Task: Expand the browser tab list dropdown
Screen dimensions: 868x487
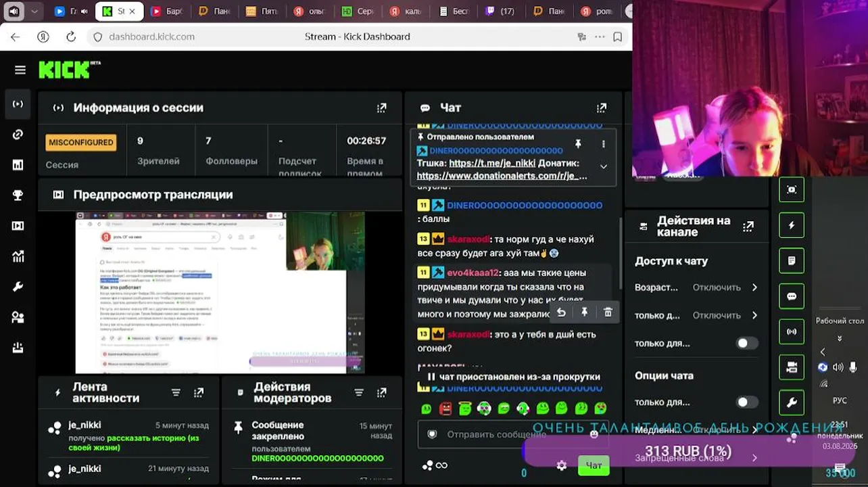Action: 34,11
